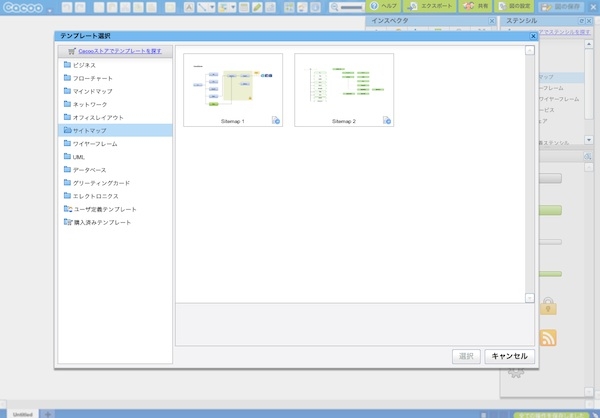Viewport: 600px width, 418px height.
Task: Click template list scroll up arrow
Action: pyautogui.click(x=530, y=50)
